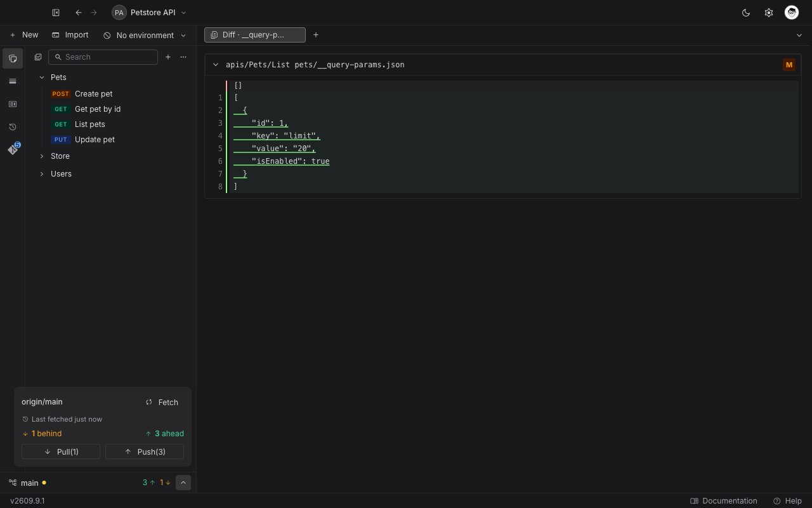Open the No environment dropdown
This screenshot has width=812, height=508.
(x=145, y=35)
